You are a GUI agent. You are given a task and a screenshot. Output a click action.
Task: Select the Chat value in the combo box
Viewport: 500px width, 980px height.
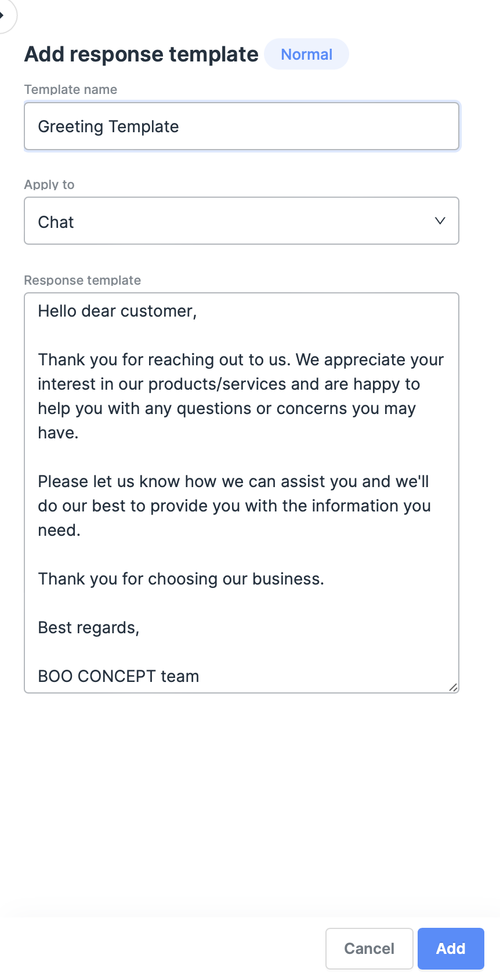click(56, 222)
